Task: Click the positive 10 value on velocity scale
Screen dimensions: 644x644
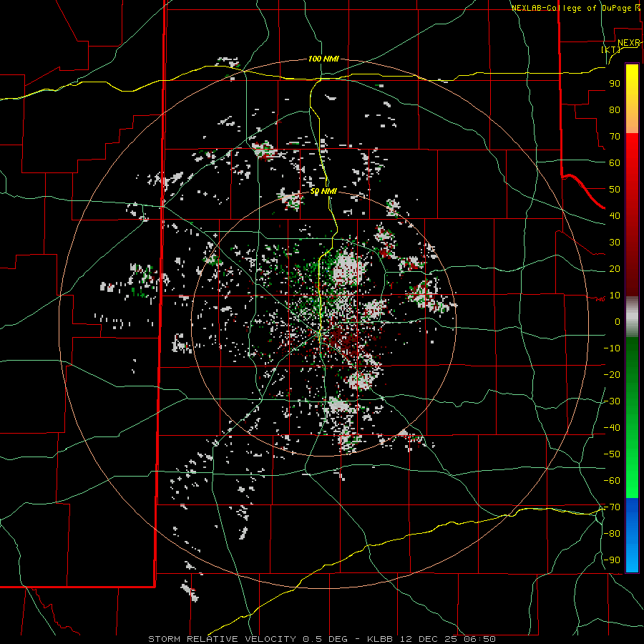Action: pos(615,296)
